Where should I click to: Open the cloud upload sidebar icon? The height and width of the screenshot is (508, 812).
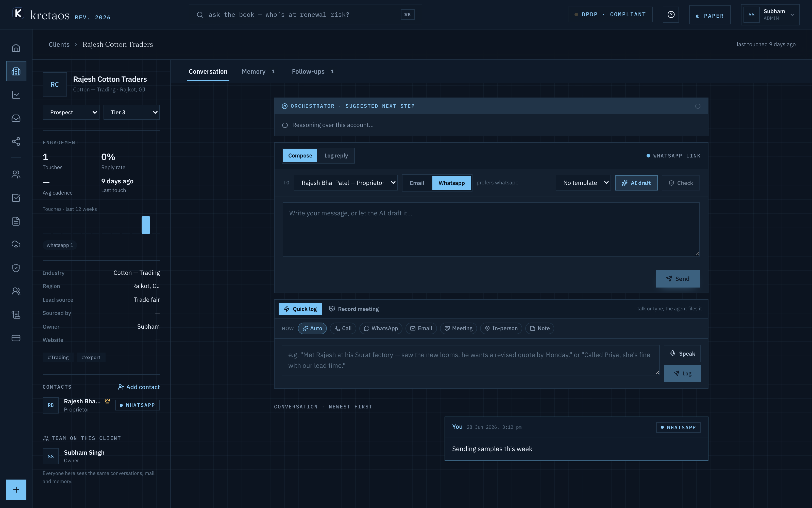click(16, 245)
